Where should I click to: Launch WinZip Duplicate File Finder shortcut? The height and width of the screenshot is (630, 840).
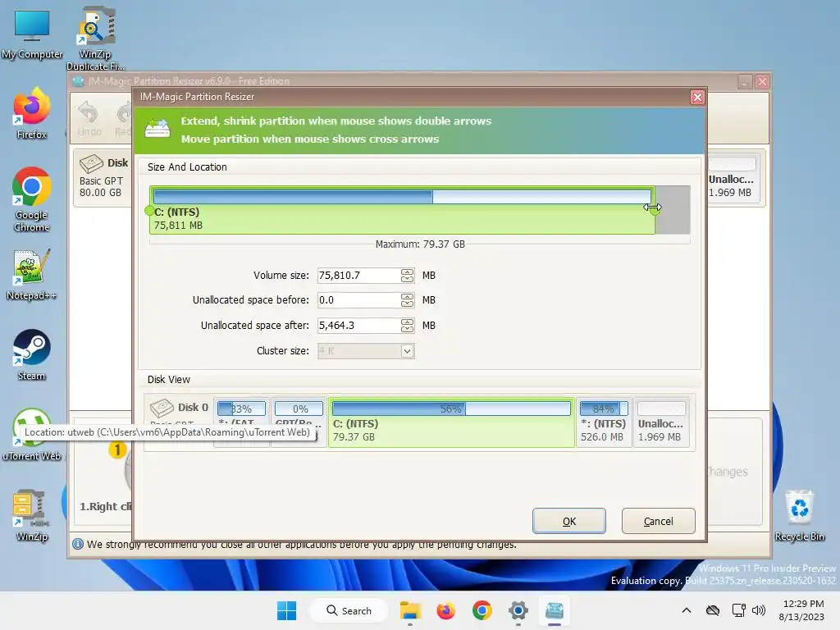pos(95,39)
